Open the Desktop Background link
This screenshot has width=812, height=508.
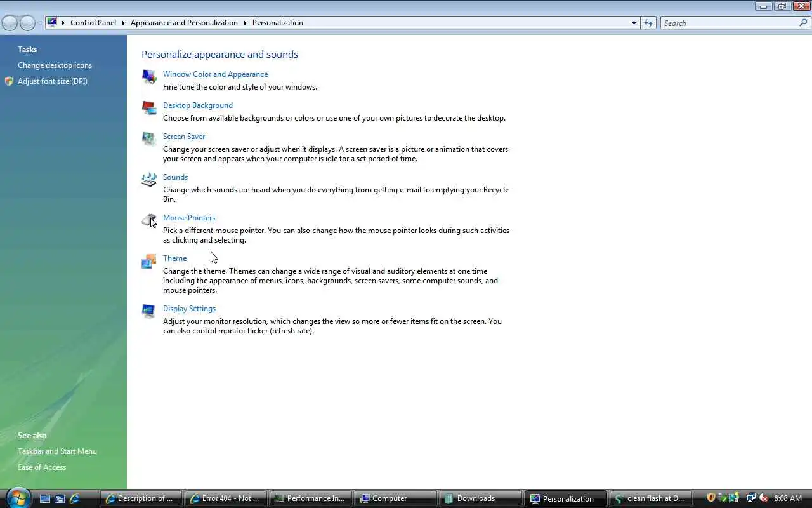(198, 105)
